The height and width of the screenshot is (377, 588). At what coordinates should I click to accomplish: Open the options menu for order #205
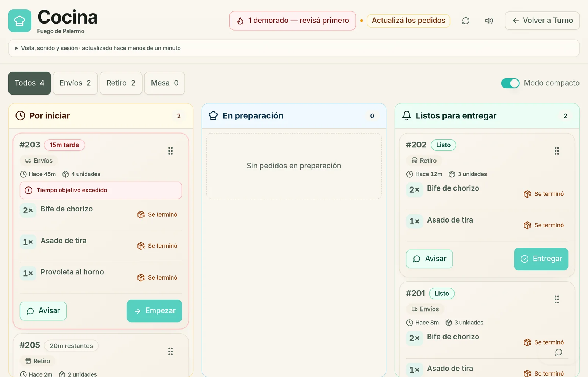171,351
